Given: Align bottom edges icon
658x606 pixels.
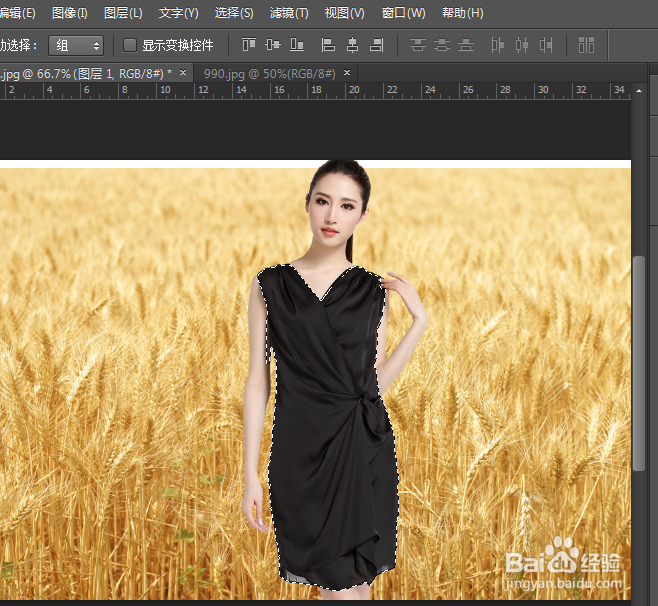Looking at the screenshot, I should (297, 44).
